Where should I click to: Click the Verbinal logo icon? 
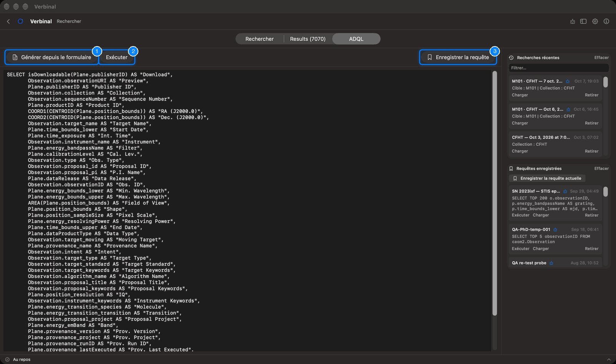(x=20, y=22)
